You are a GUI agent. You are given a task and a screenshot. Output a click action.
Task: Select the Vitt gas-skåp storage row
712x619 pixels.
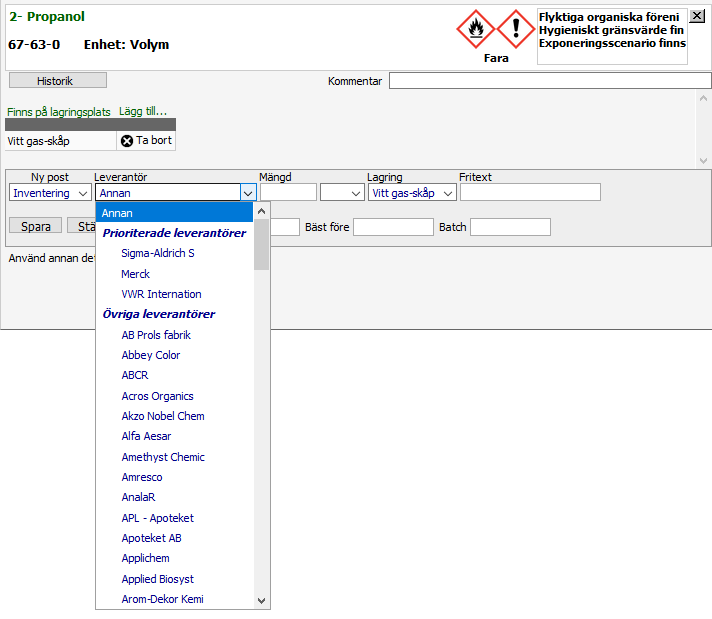click(x=61, y=141)
